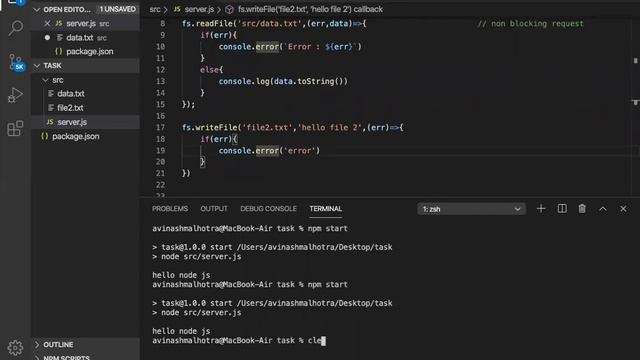Click the src breadcrumb segment
640x360 pixels.
(x=155, y=9)
